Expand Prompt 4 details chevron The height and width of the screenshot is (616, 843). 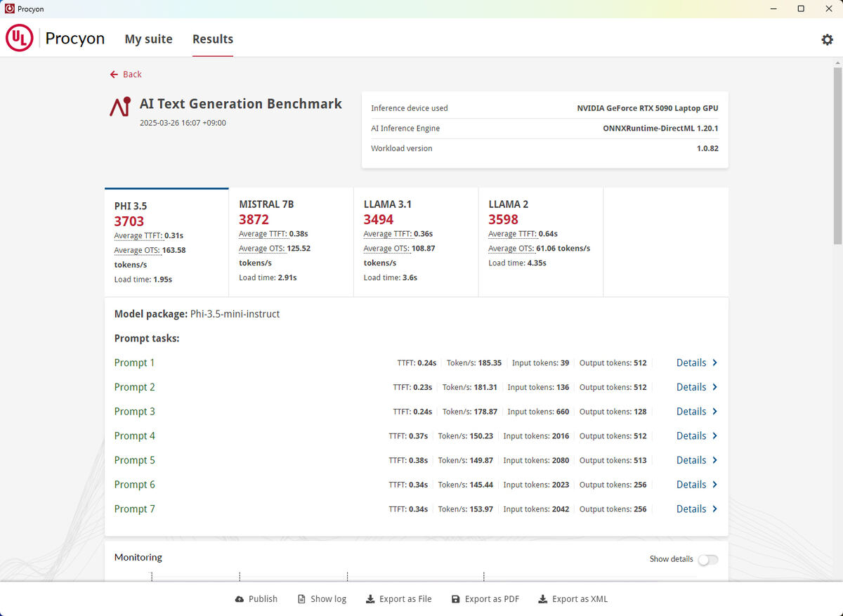coord(715,436)
